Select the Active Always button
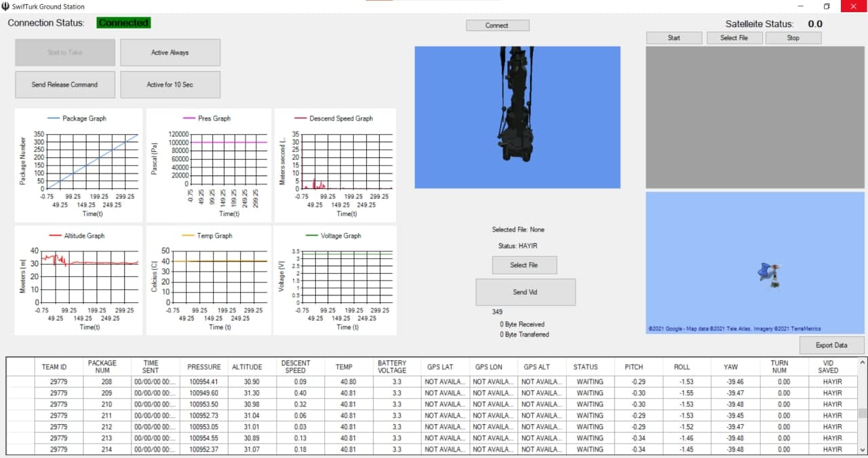This screenshot has height=458, width=868. [170, 52]
